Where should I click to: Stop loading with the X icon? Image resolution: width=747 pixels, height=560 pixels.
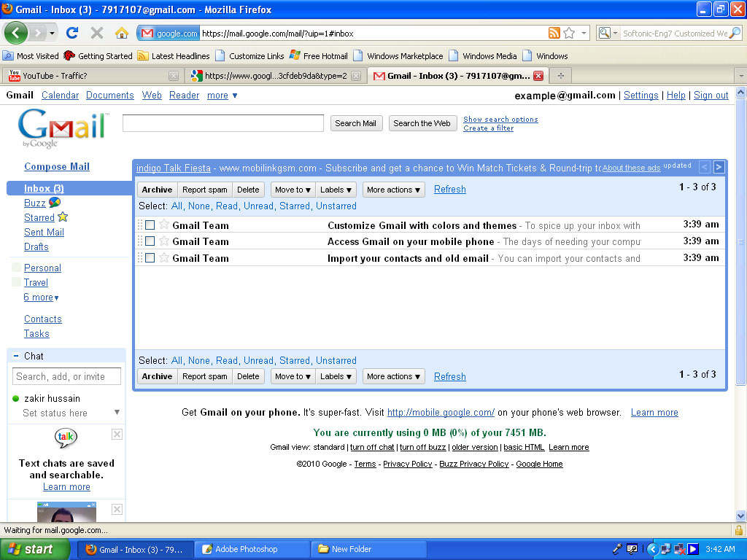(x=97, y=33)
